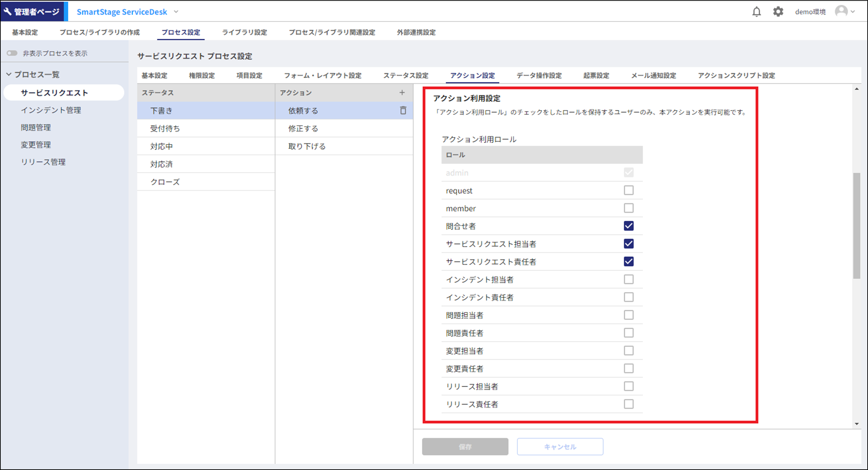Open the settings gear icon
This screenshot has width=868, height=470.
[x=778, y=12]
